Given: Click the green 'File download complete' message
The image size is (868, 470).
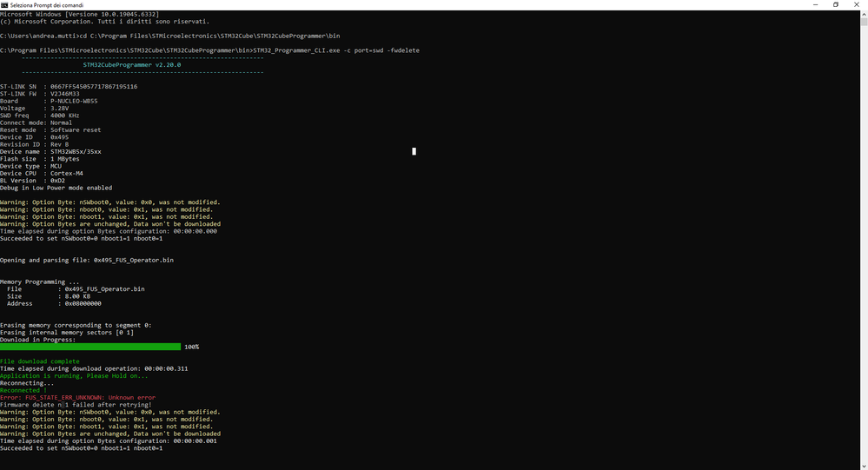Looking at the screenshot, I should coord(40,361).
